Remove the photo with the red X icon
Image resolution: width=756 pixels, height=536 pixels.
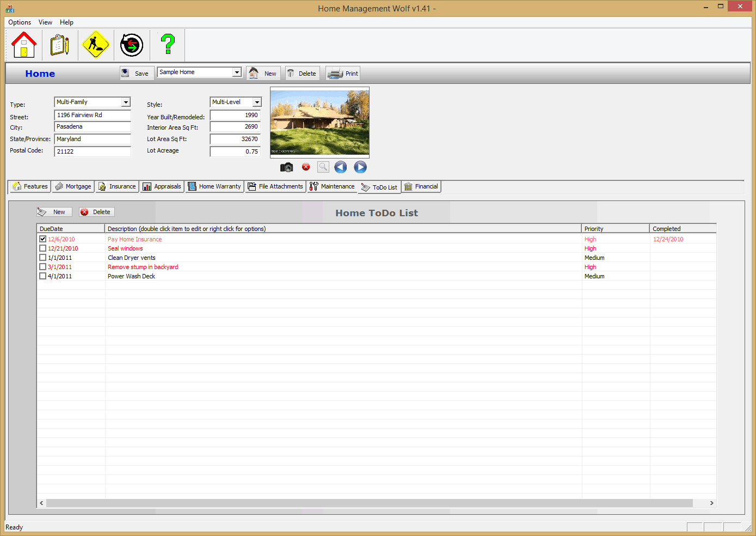click(x=305, y=167)
